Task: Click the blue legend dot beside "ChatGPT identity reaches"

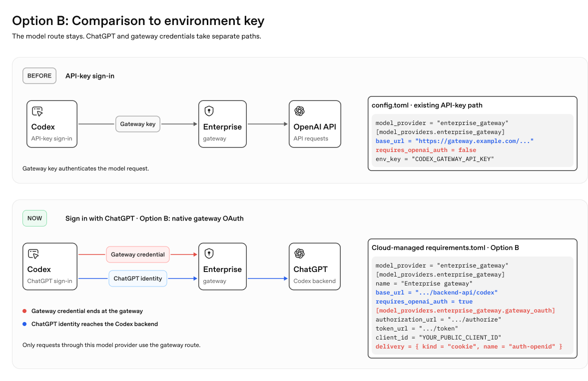Action: click(x=24, y=324)
